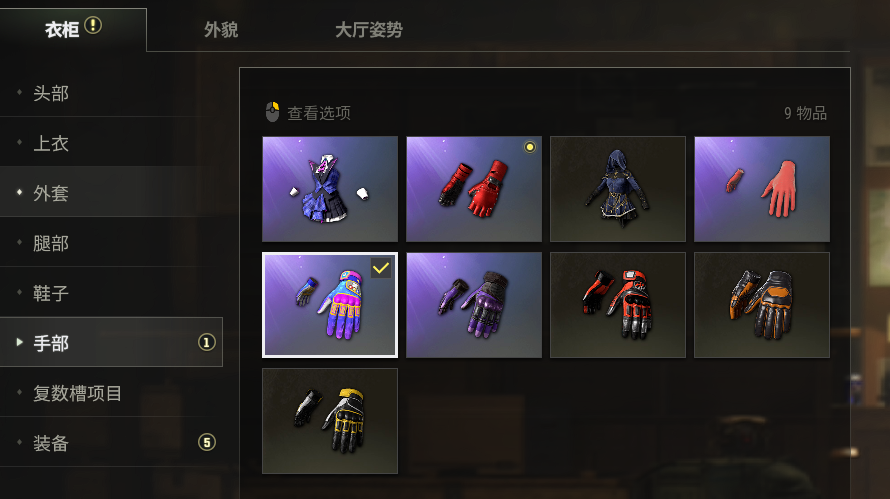Viewport: 890px width, 499px height.
Task: Switch to the 外貌 tab
Action: coord(221,30)
